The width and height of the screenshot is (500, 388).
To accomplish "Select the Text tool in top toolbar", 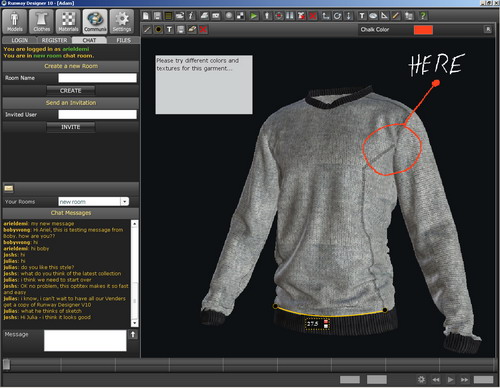I will pos(362,16).
